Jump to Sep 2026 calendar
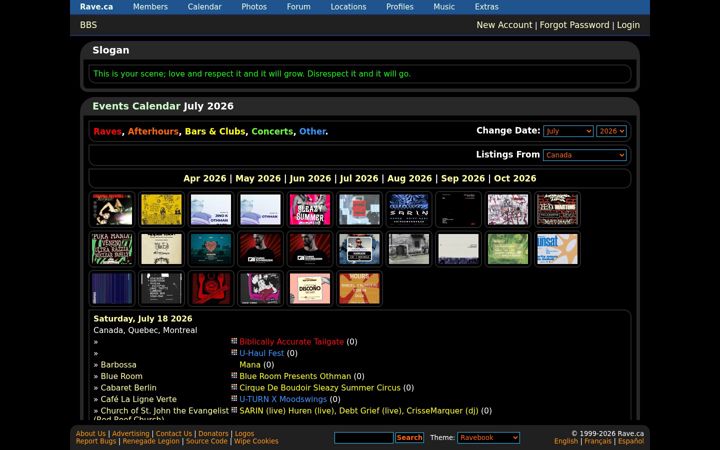This screenshot has height=450, width=720. (x=462, y=178)
